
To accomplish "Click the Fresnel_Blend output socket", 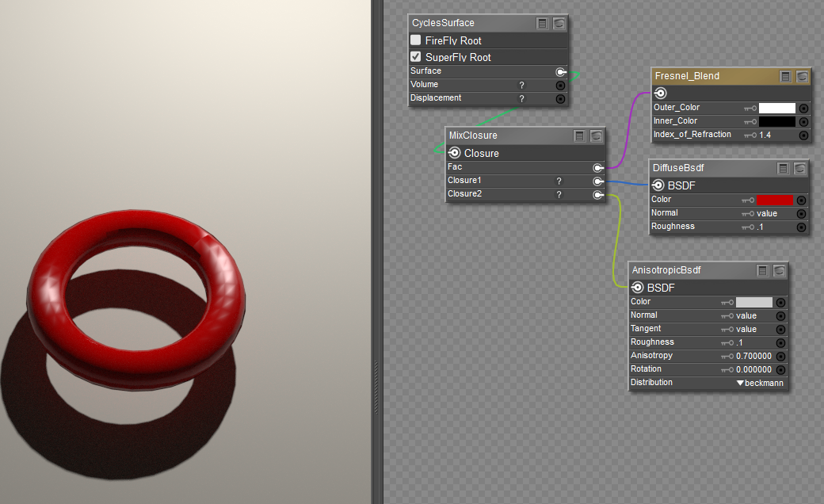I will [661, 94].
